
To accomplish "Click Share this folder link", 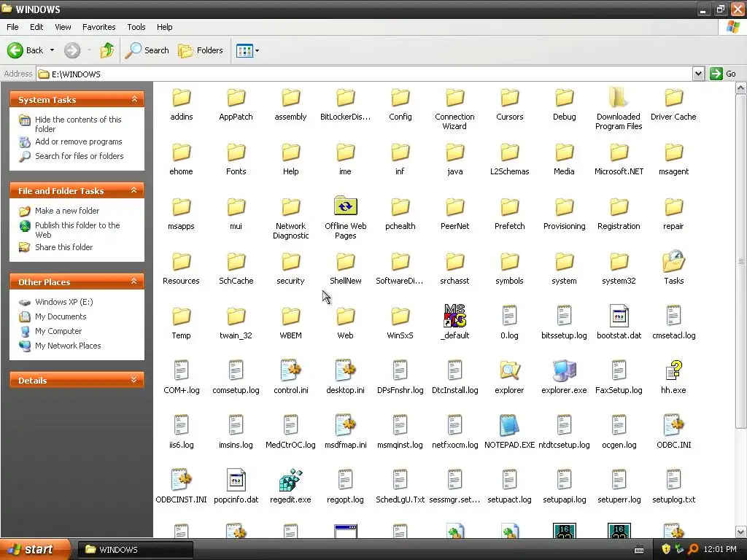I will click(63, 247).
